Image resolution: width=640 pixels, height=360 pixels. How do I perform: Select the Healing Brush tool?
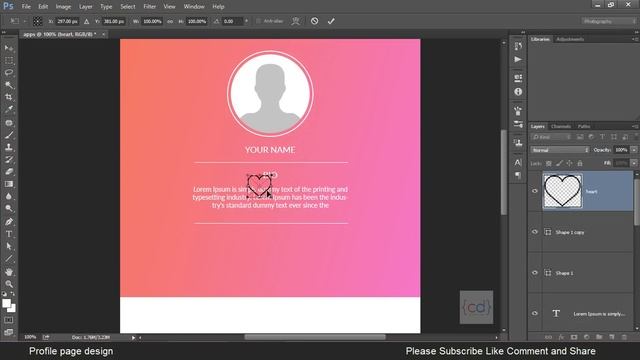point(9,122)
